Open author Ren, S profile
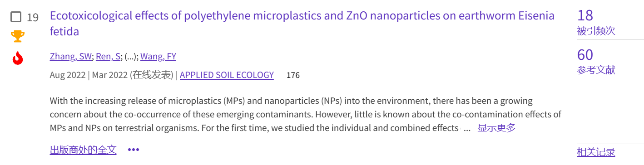Viewport: 644px width, 165px height. pos(108,57)
